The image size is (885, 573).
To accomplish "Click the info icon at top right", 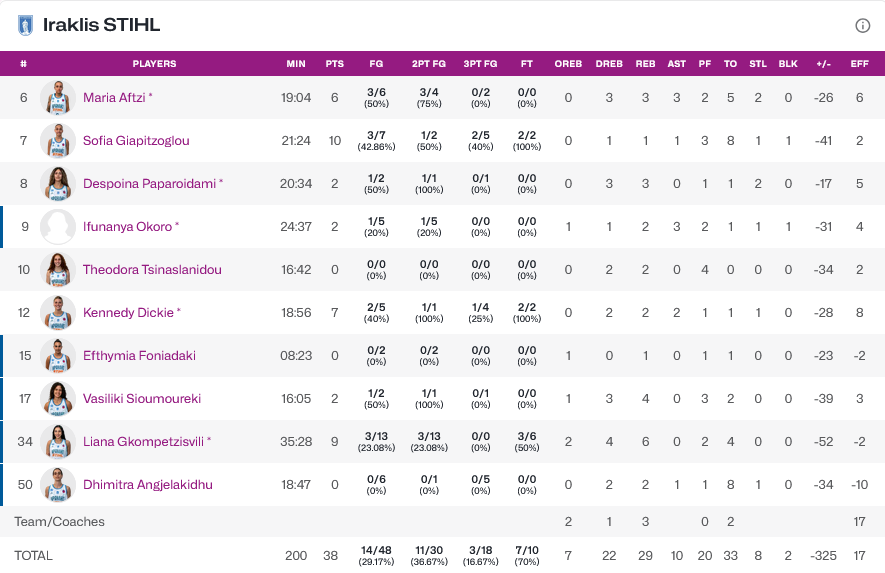I will point(862,26).
